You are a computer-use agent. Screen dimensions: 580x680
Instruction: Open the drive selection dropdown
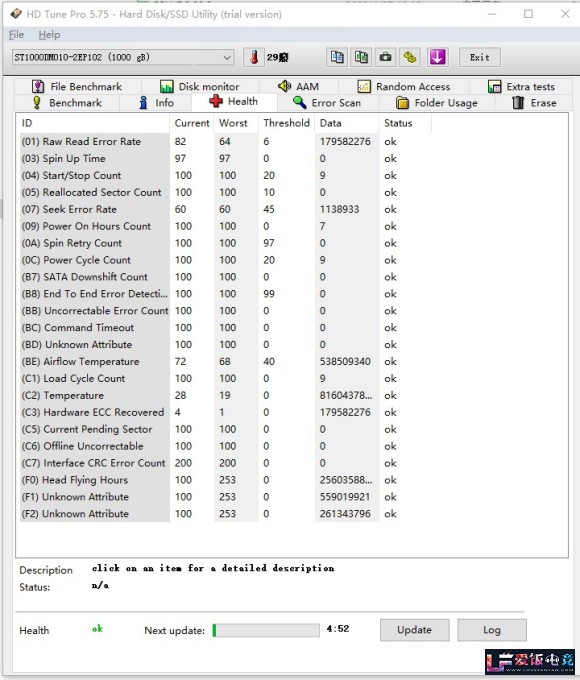tap(123, 57)
